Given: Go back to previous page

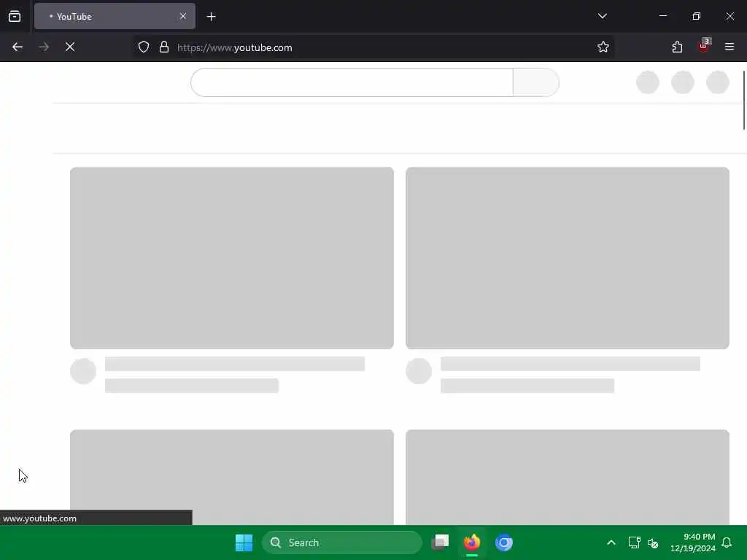Looking at the screenshot, I should [18, 47].
